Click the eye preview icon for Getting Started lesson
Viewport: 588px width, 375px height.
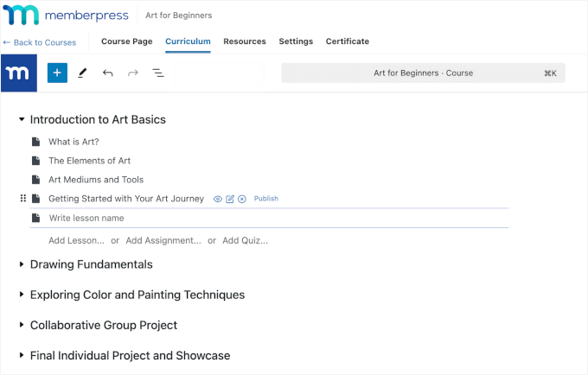pos(218,199)
